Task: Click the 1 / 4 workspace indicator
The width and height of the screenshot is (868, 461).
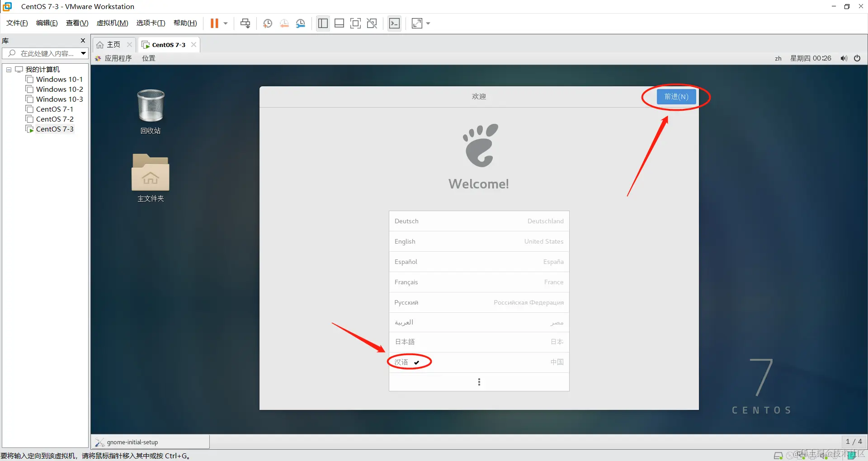Action: click(x=854, y=442)
